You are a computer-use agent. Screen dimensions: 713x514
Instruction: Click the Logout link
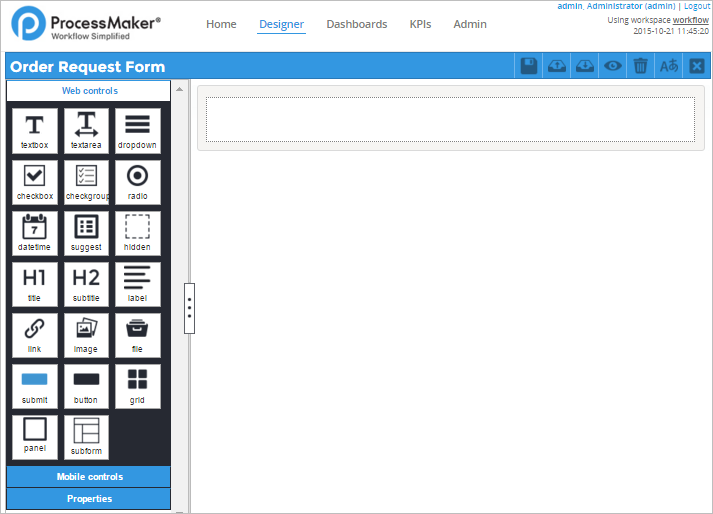(x=697, y=6)
